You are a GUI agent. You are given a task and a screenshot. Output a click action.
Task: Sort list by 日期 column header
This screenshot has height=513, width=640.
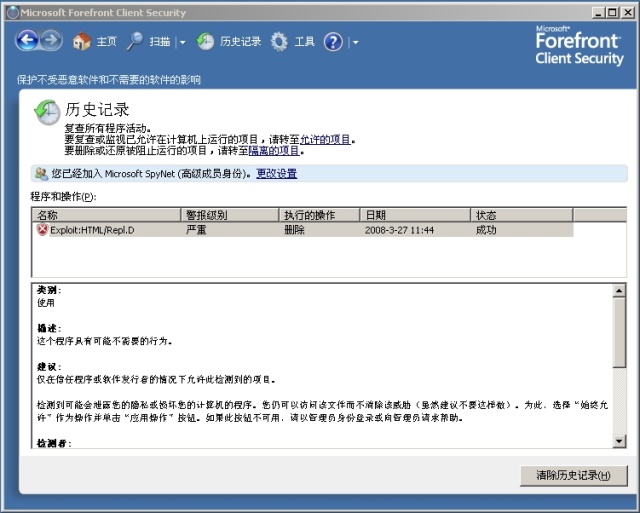(415, 215)
